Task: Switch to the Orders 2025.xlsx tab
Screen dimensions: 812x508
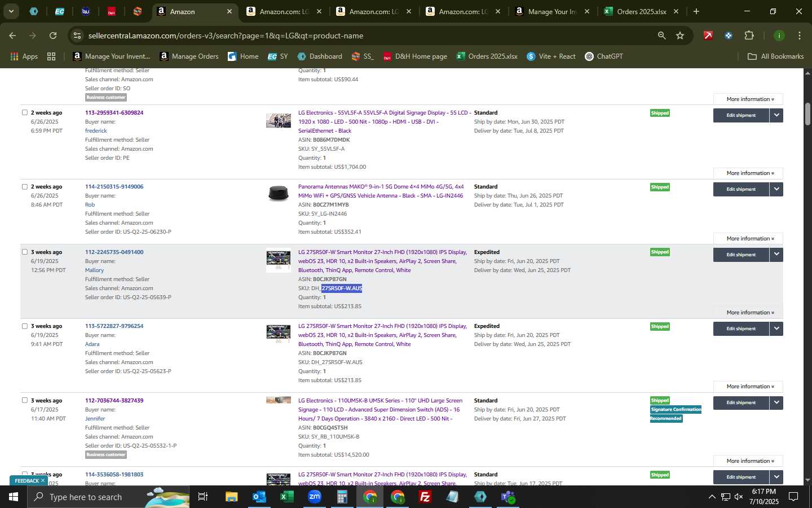Action: click(x=641, y=11)
